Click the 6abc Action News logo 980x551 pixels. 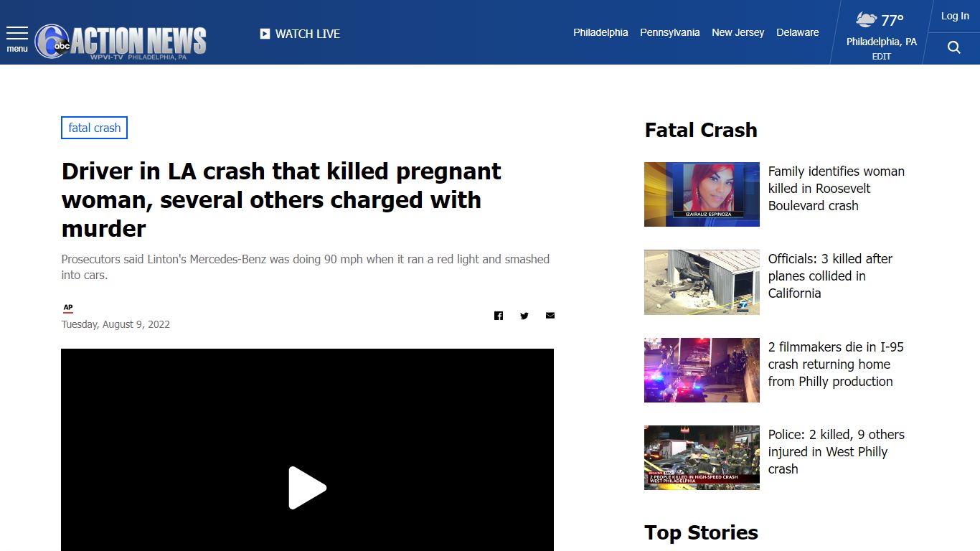coord(121,42)
